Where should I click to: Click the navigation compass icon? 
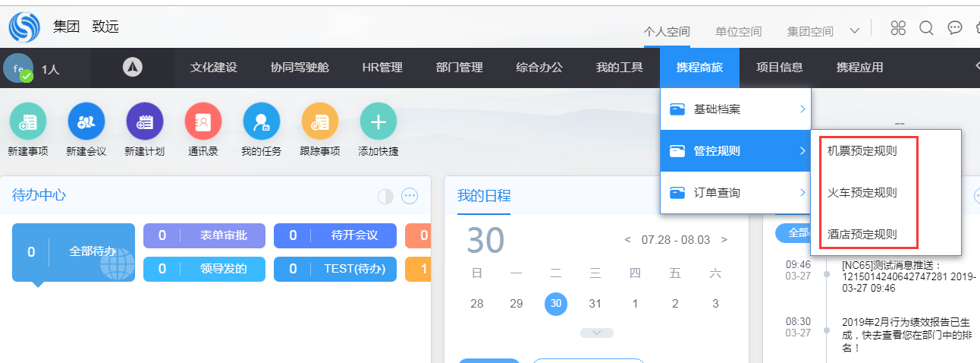click(133, 67)
